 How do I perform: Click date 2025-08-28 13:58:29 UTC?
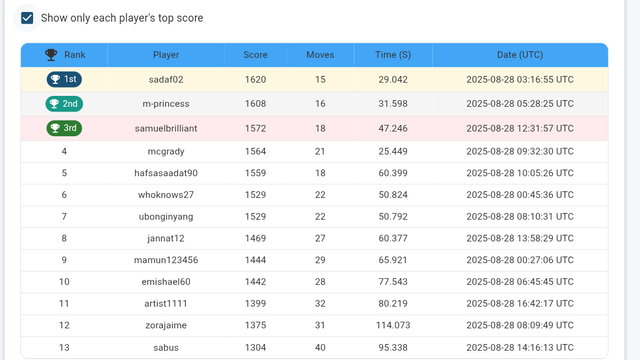tap(520, 238)
